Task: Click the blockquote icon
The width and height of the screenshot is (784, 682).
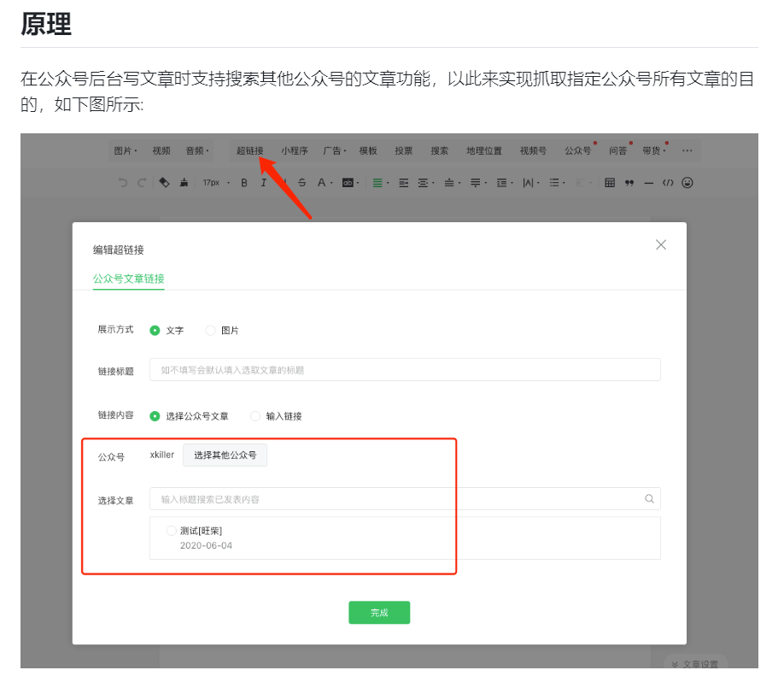Action: (x=629, y=182)
